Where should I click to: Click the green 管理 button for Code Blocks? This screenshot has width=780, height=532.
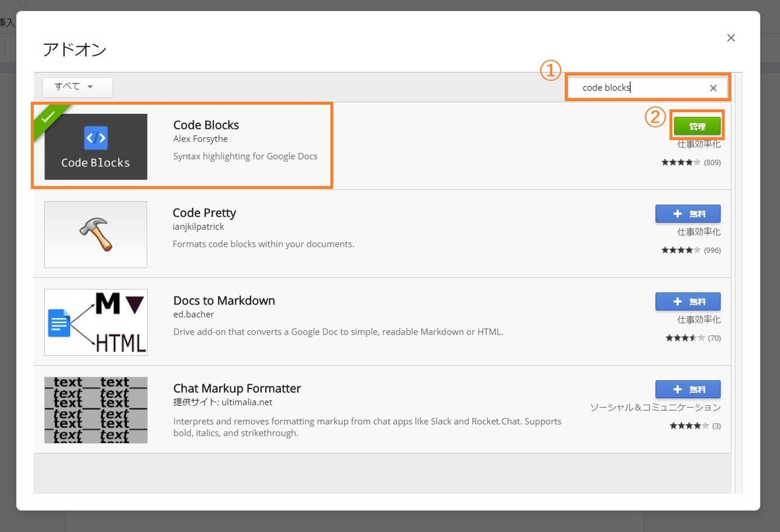click(x=697, y=127)
